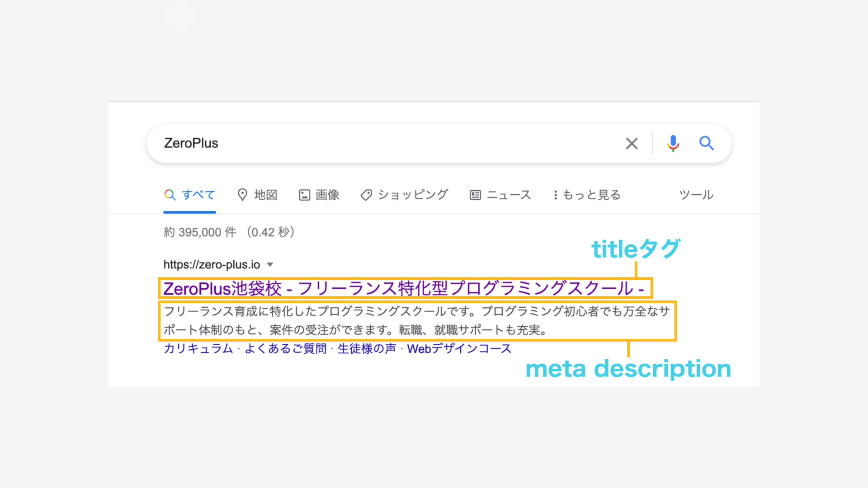Open the よくあるご質問 sitelink
868x488 pixels.
coord(285,348)
